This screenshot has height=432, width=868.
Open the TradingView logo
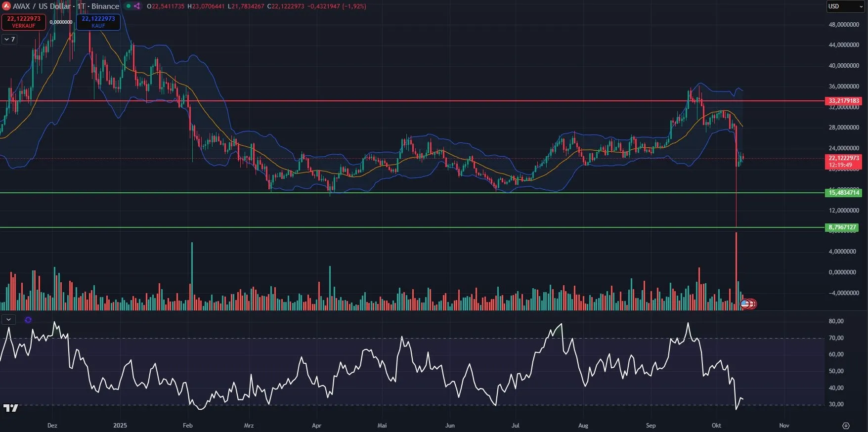tap(11, 408)
